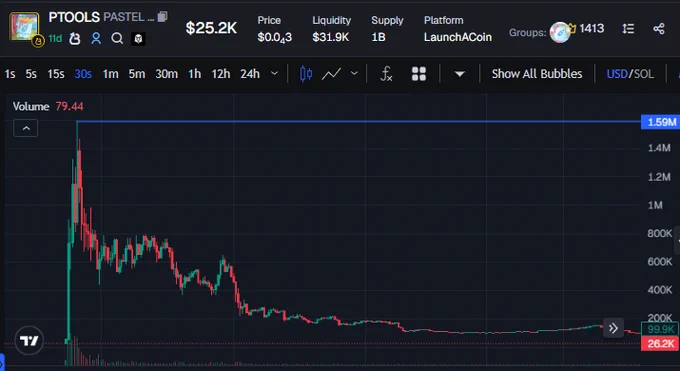Click the price value in header

[275, 38]
